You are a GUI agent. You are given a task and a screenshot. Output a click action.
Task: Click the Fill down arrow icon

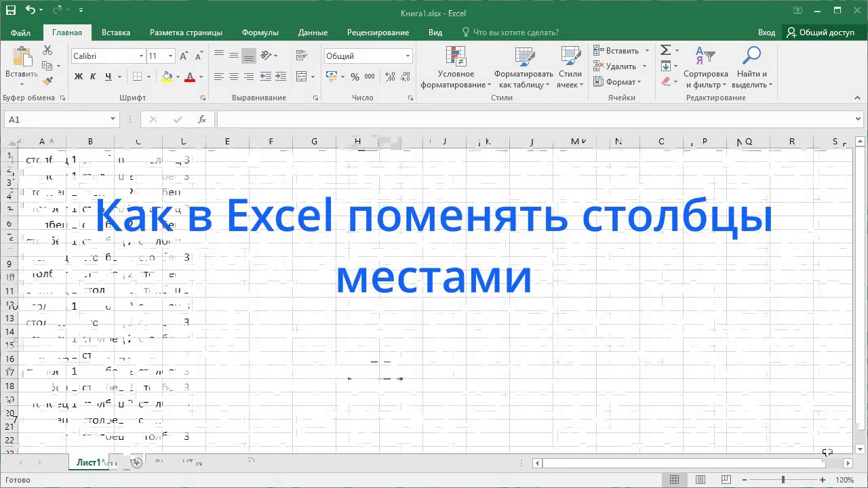pos(666,66)
